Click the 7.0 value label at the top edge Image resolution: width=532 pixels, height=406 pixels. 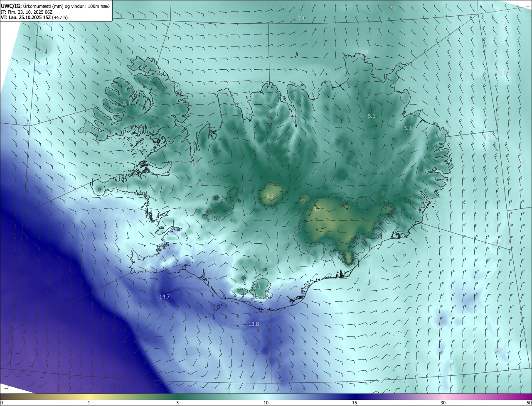393,8
